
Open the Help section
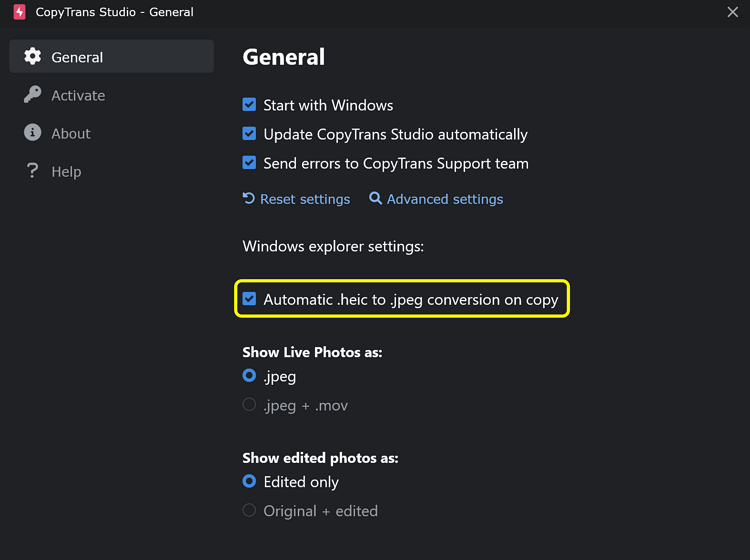click(111, 171)
